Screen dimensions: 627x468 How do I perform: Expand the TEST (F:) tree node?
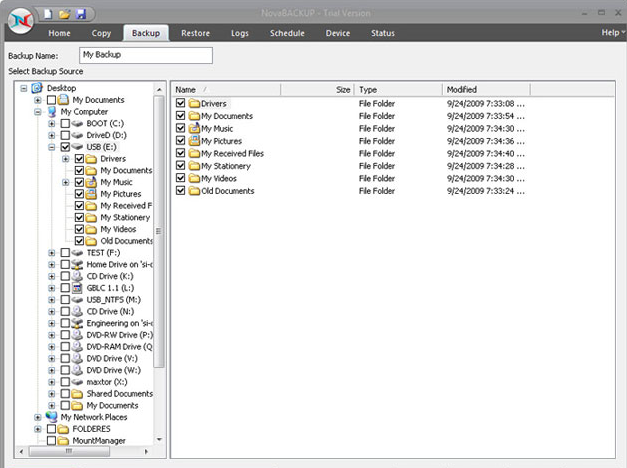[x=52, y=253]
